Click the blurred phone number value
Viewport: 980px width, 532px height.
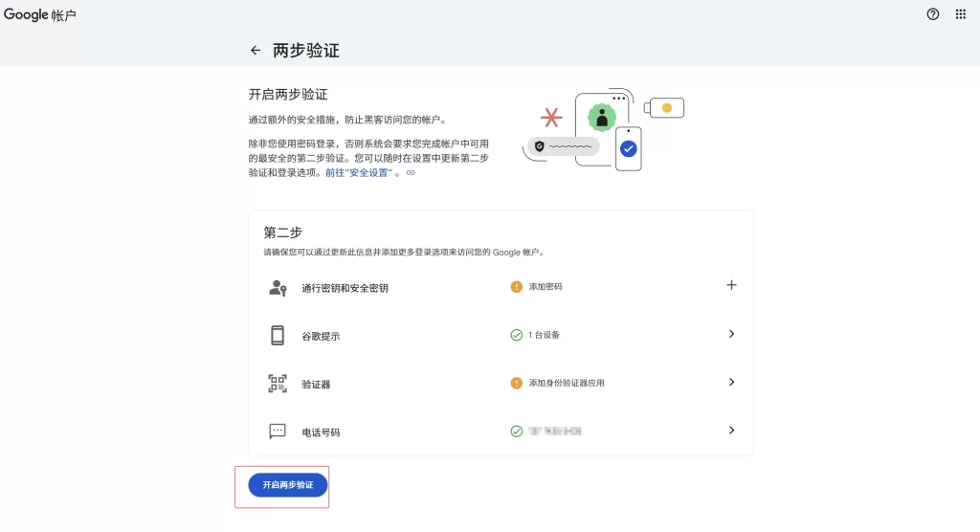pyautogui.click(x=555, y=432)
